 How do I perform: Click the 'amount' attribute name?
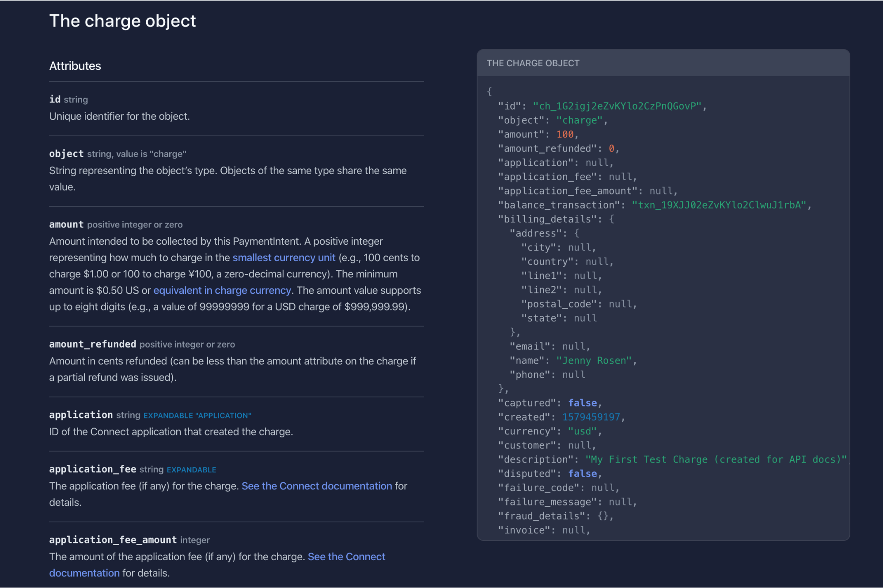66,224
